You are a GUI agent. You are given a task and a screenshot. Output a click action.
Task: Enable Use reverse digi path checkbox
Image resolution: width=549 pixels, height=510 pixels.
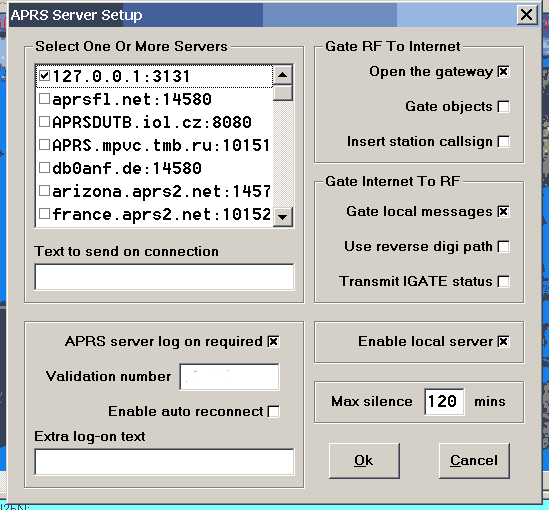(503, 246)
